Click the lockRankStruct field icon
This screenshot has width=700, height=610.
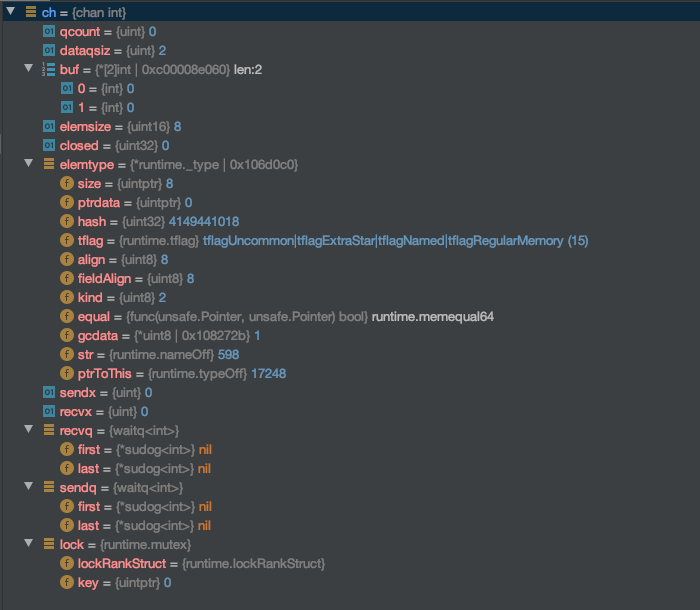click(x=67, y=563)
